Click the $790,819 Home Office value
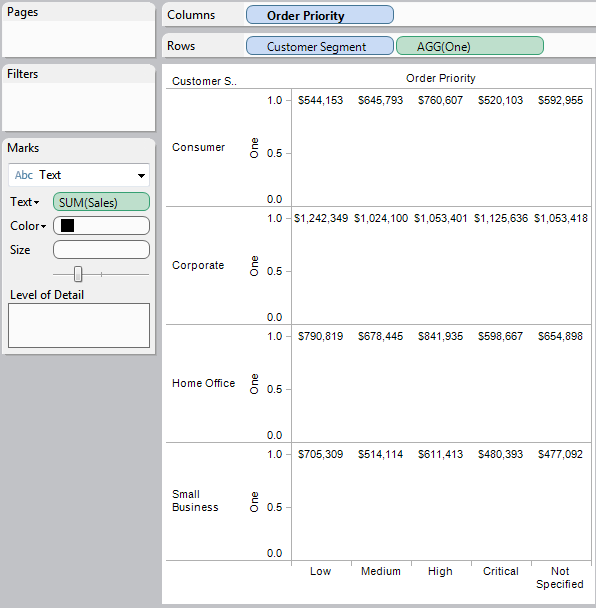596x608 pixels. [321, 336]
